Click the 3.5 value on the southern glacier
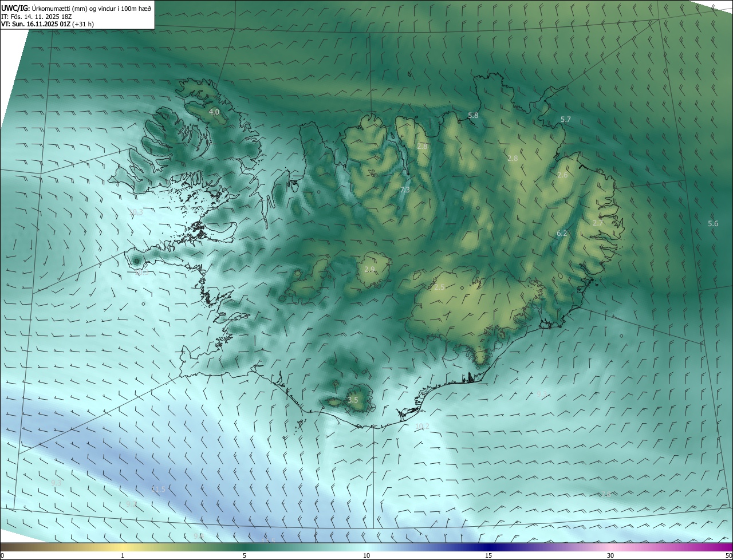 (x=353, y=400)
